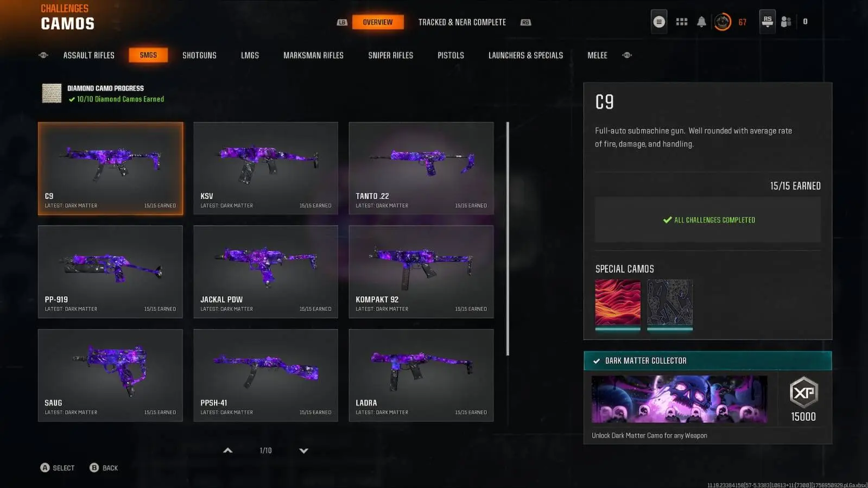Select the Sniper Rifles tab
This screenshot has width=868, height=488.
point(391,55)
